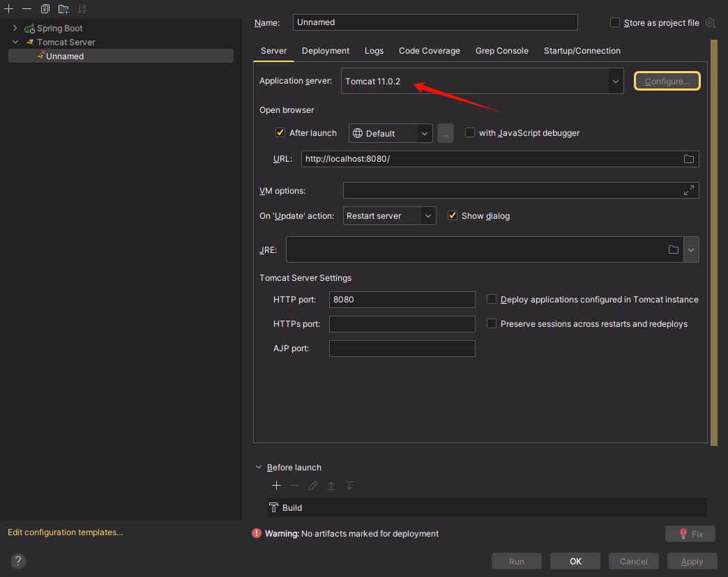Enable the with JavaScript debugger checkbox
Viewport: 728px width, 577px height.
(470, 132)
